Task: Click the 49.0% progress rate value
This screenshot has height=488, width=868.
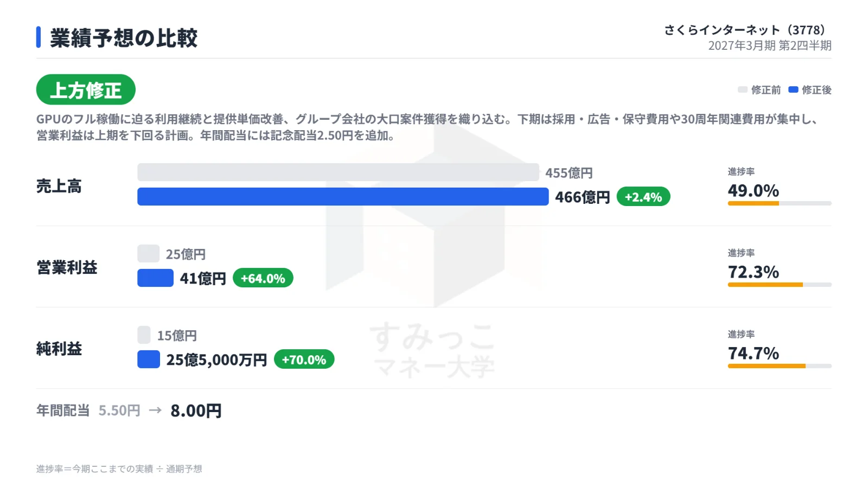Action: click(754, 190)
